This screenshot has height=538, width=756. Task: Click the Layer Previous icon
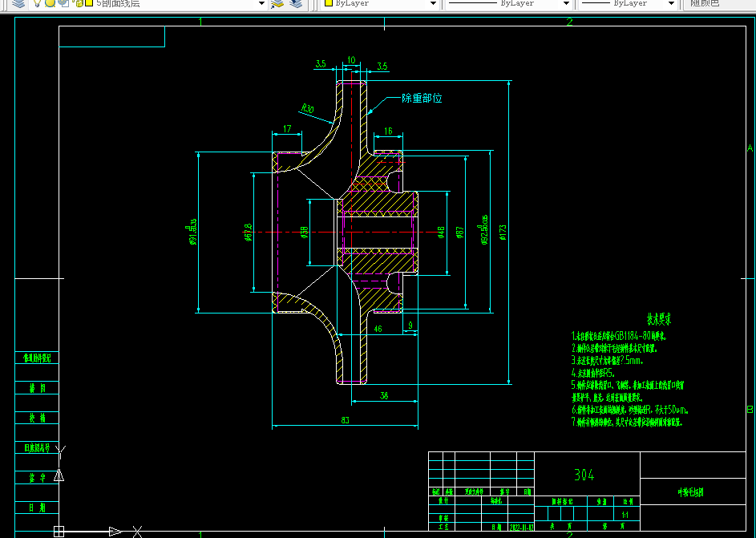click(x=296, y=3)
